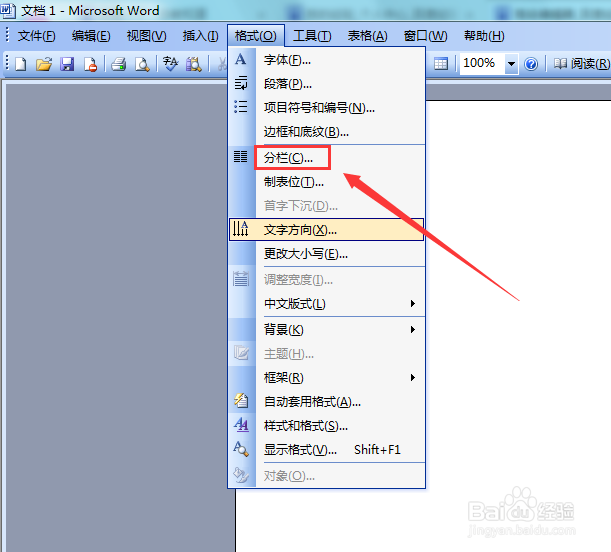Click the Research icon in toolbar
Image resolution: width=611 pixels, height=552 pixels.
pos(194,63)
